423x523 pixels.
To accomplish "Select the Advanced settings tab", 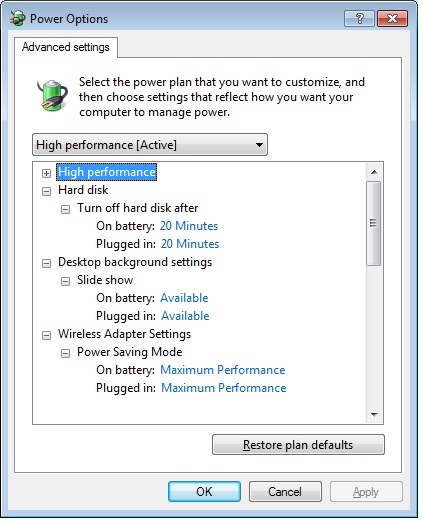I will [x=66, y=47].
